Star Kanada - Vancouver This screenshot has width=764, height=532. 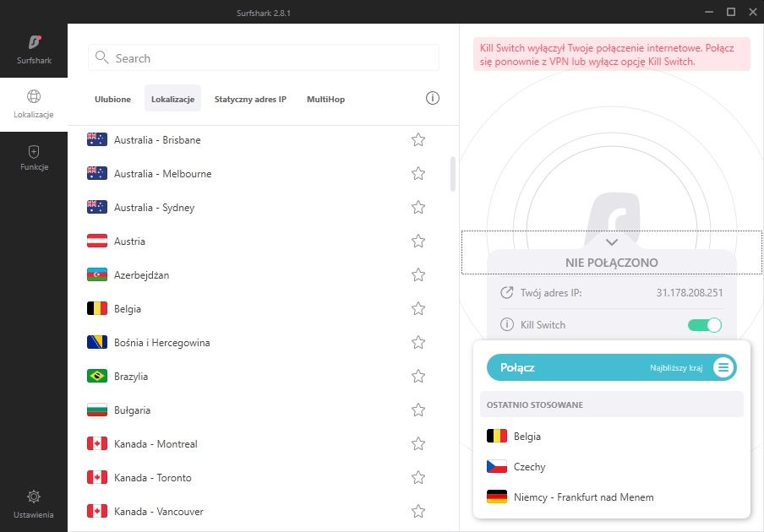pyautogui.click(x=418, y=512)
